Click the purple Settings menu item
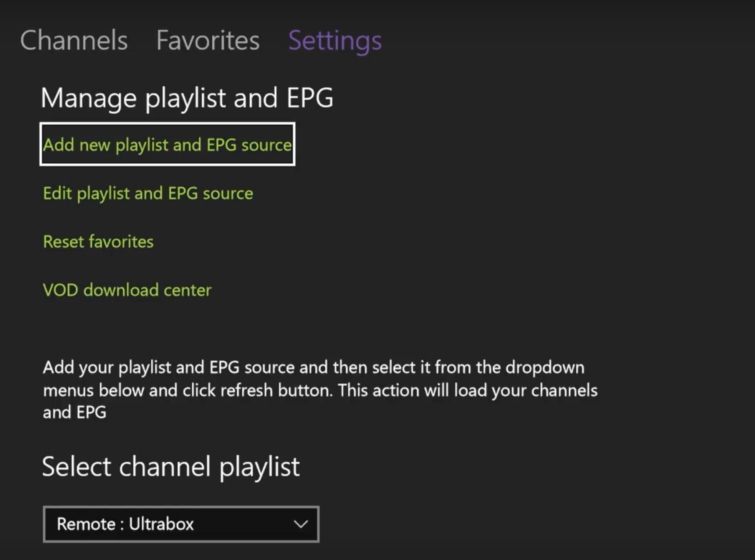 (335, 40)
